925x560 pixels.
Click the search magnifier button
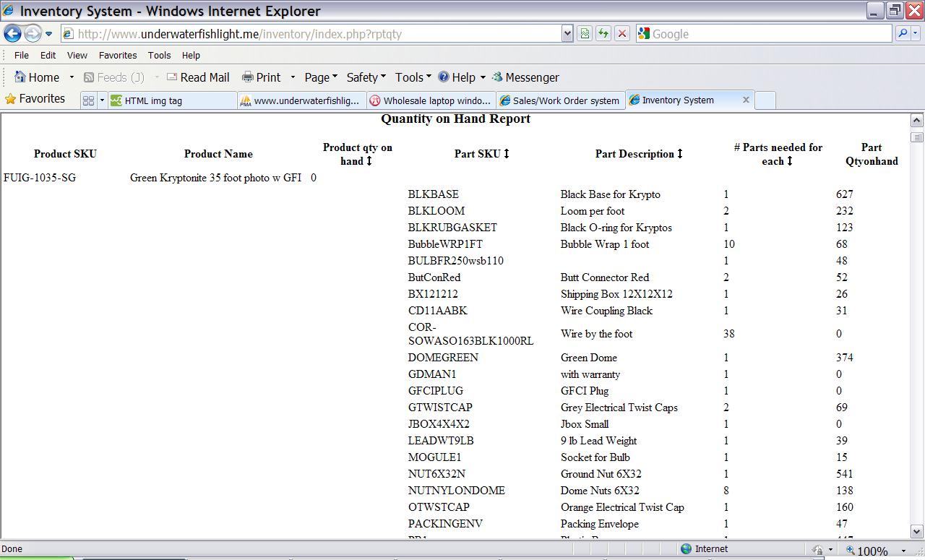[903, 34]
